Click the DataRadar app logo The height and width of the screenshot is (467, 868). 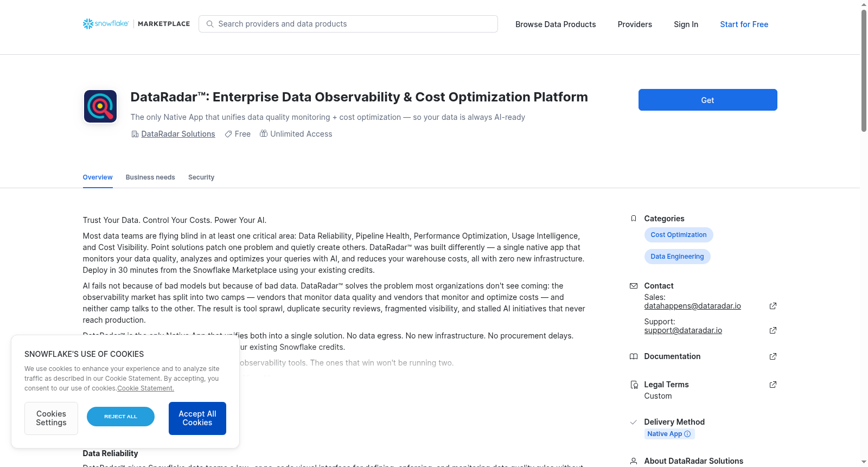pos(100,106)
